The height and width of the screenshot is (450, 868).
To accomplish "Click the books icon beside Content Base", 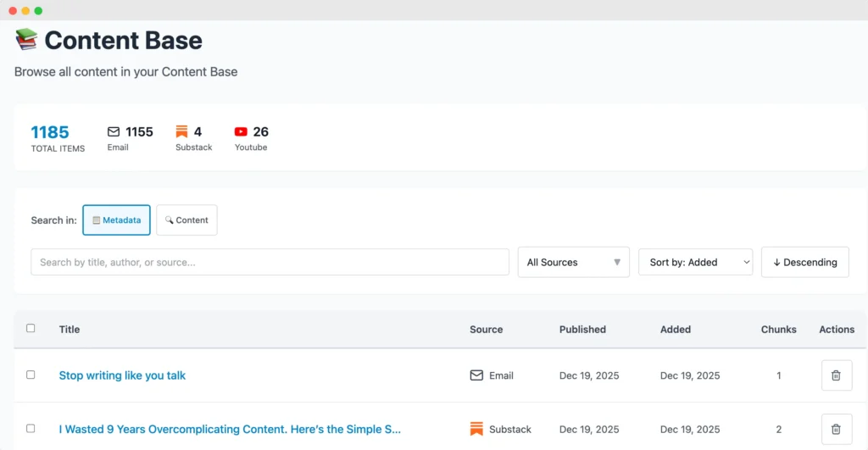I will [26, 39].
